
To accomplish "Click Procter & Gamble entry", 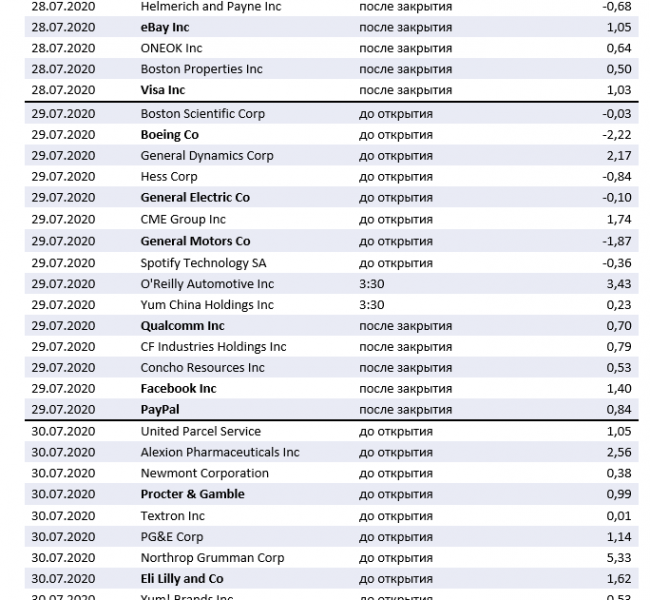I will (192, 494).
